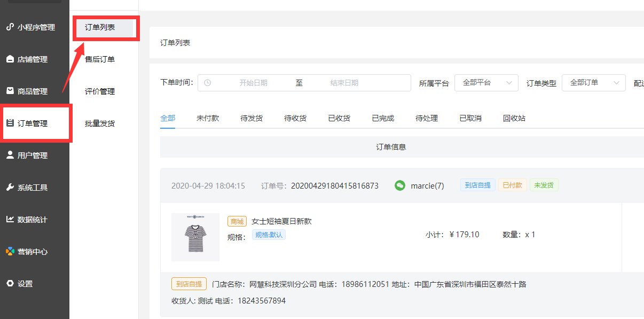The height and width of the screenshot is (319, 644).
Task: Switch to the 待发货 tab
Action: pos(252,118)
